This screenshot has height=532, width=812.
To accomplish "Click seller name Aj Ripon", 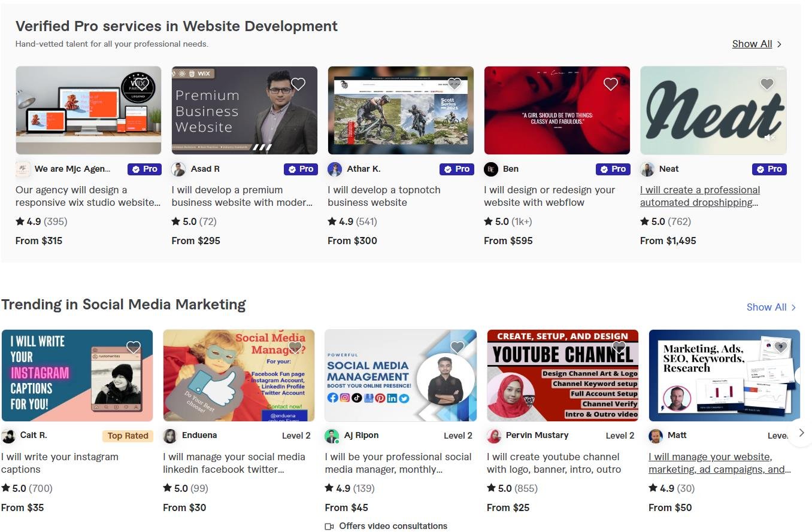I will tap(361, 435).
